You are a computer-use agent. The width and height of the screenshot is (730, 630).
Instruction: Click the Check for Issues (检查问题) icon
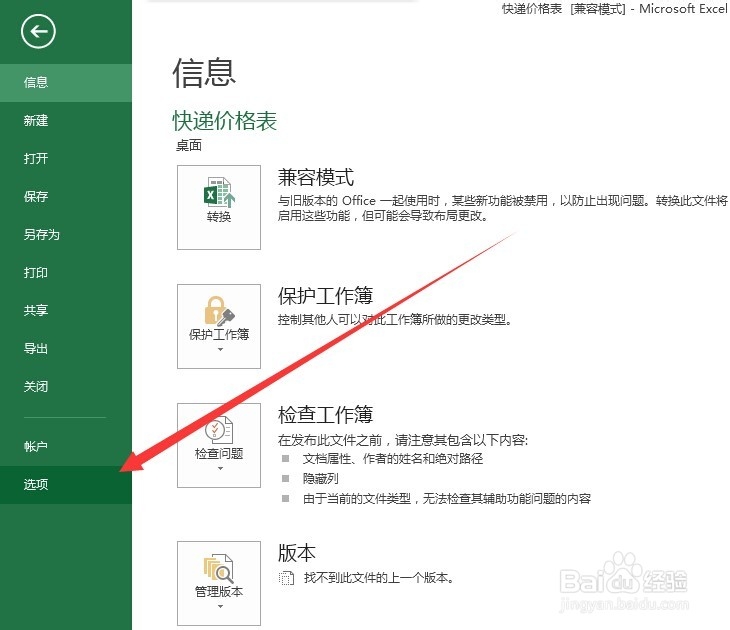tap(219, 430)
